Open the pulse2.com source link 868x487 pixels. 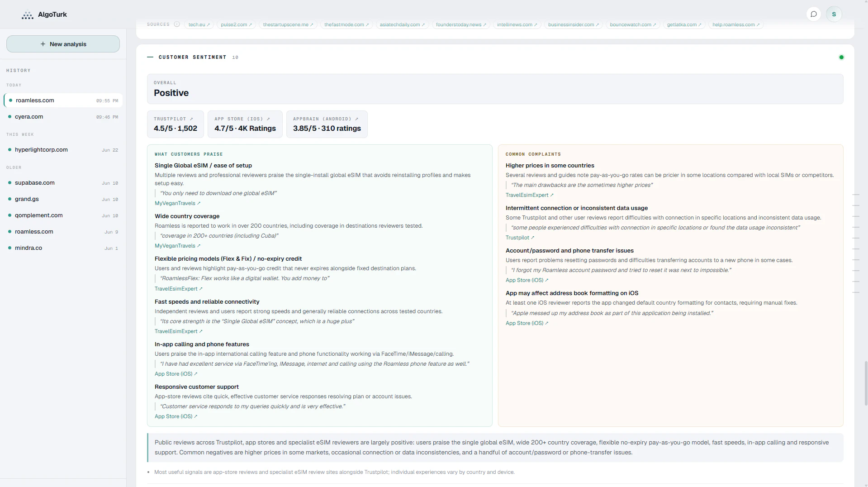[236, 24]
